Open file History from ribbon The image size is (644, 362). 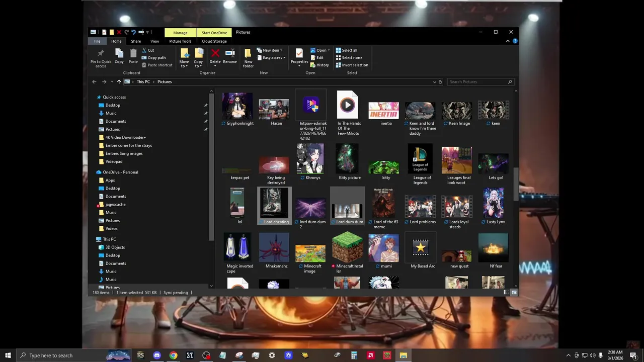[x=320, y=65]
